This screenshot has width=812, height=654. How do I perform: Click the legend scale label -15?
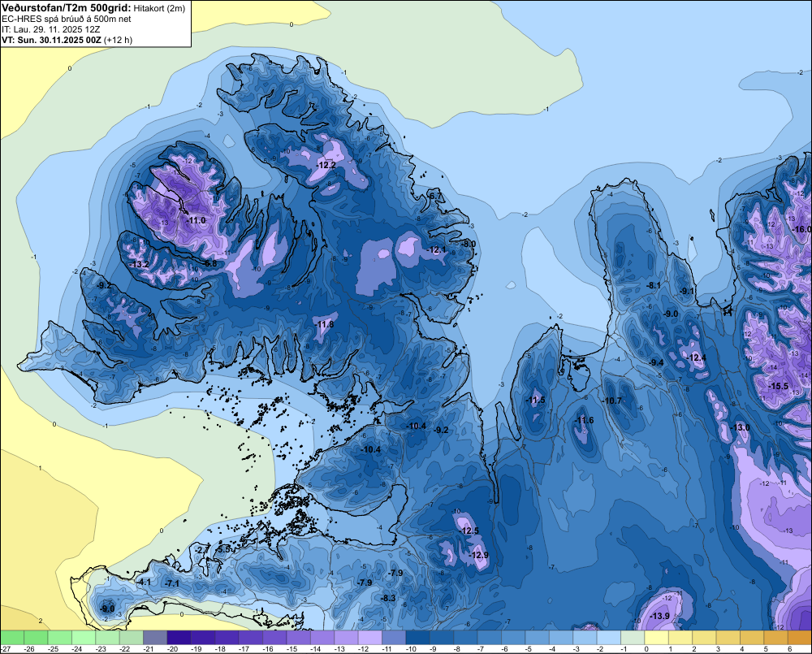pyautogui.click(x=292, y=649)
